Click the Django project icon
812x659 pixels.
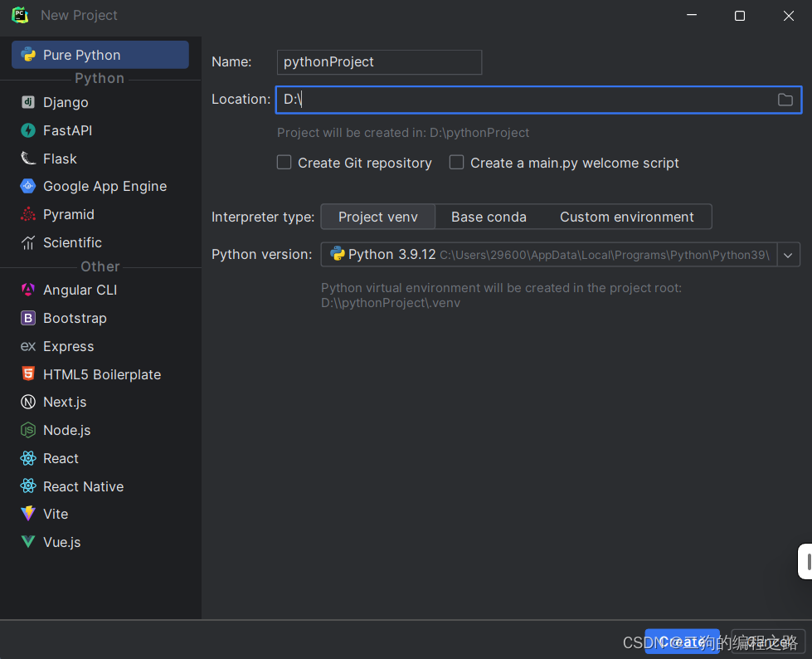[x=28, y=102]
